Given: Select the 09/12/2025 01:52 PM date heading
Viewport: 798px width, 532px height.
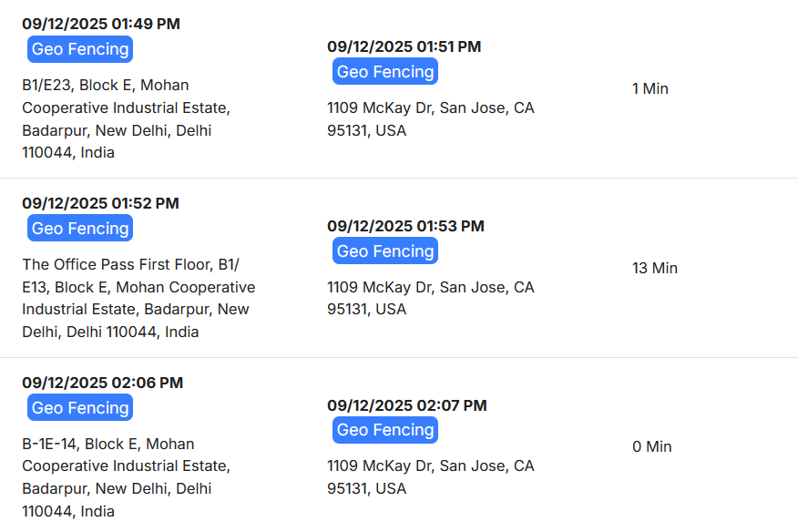Looking at the screenshot, I should pos(100,203).
